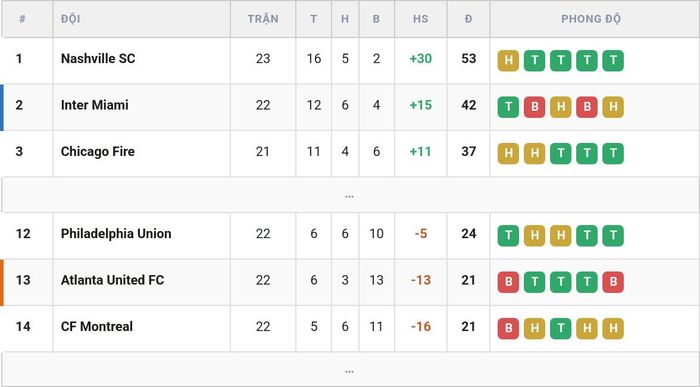The height and width of the screenshot is (387, 700).
Task: Sort by the TRẬN column header
Action: [x=263, y=19]
